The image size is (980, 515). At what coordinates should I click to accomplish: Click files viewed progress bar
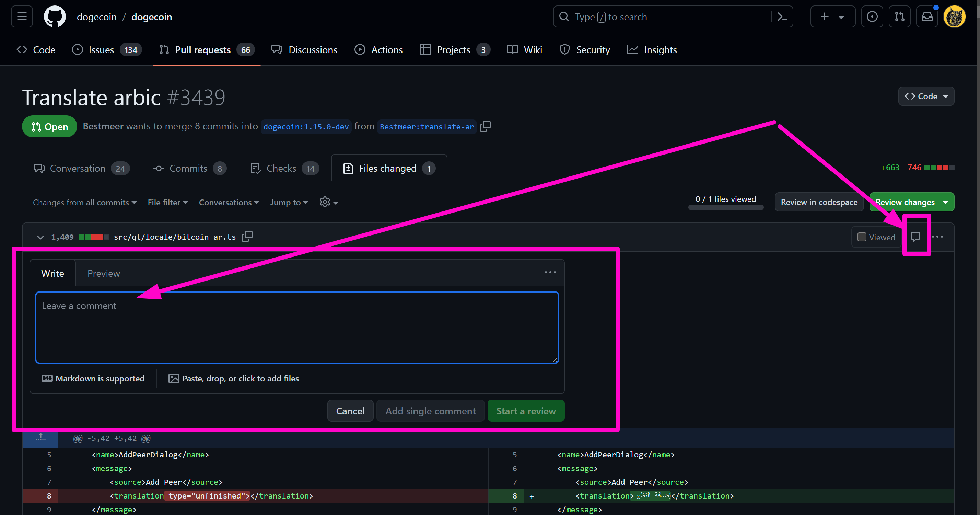(x=725, y=207)
